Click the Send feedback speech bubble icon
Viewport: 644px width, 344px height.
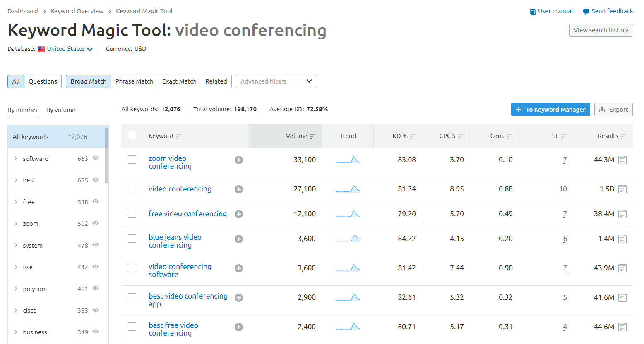586,12
